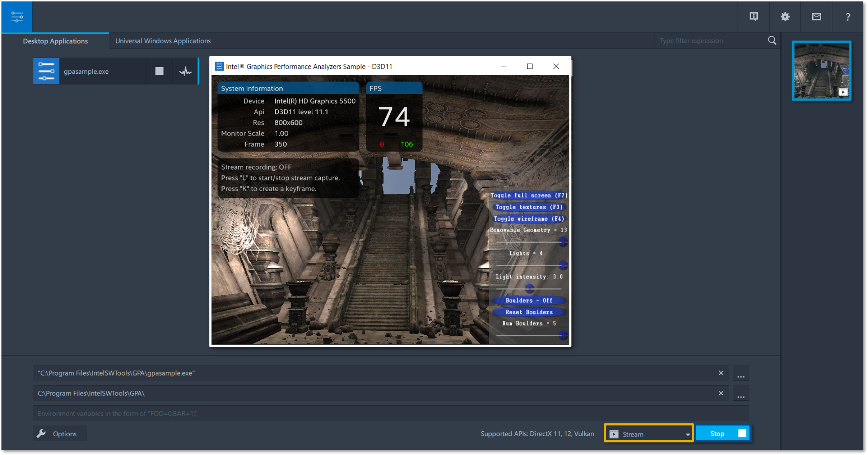The image size is (868, 455).
Task: Click the Light intensity slider handle
Action: [529, 288]
